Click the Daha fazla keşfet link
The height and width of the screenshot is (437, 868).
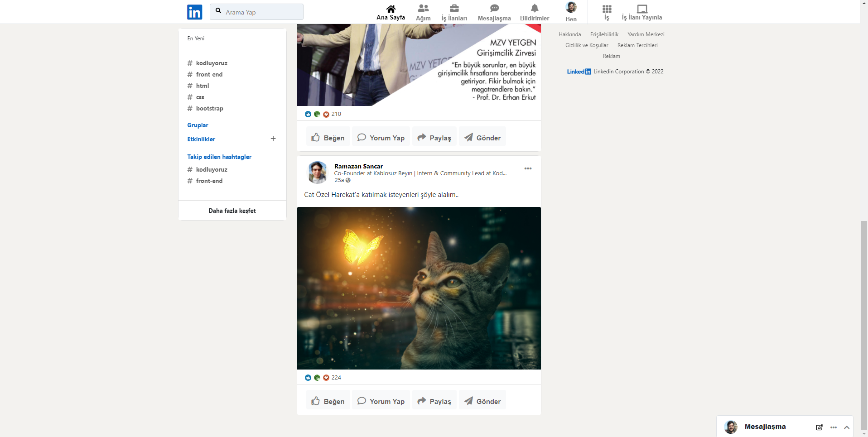232,211
